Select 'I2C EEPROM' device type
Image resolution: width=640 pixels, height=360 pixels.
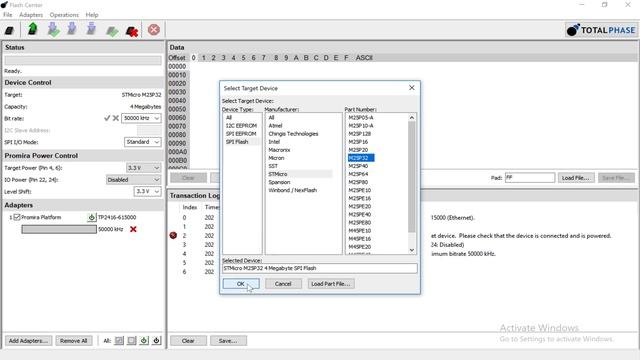(x=242, y=126)
